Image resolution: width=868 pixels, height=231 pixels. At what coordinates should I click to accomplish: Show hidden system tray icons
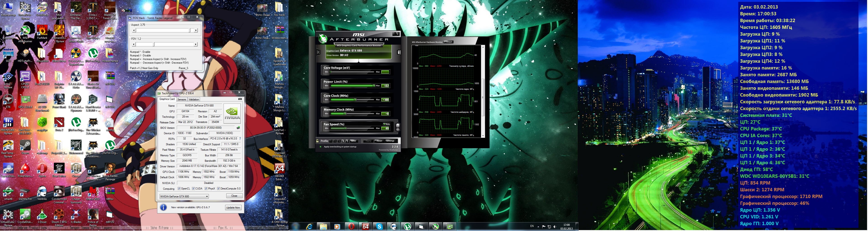pyautogui.click(x=538, y=227)
